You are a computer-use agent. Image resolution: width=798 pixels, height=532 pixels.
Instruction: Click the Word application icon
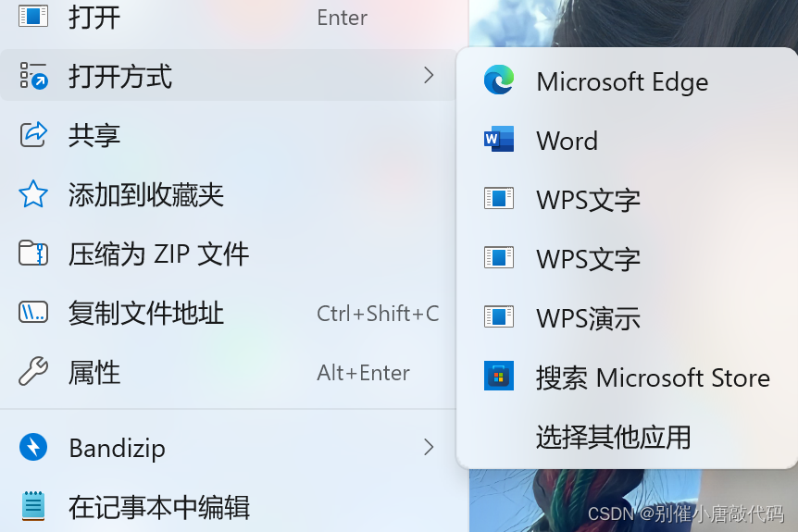tap(499, 140)
